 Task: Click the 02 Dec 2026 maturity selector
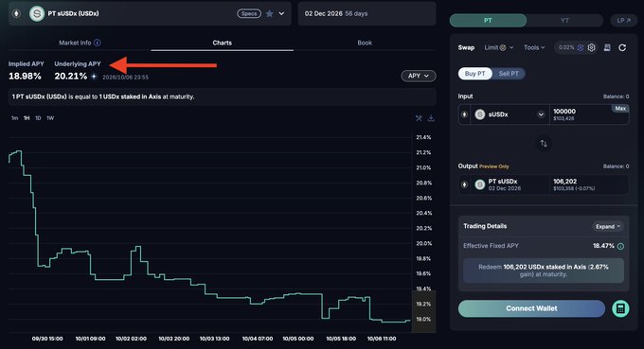click(367, 13)
